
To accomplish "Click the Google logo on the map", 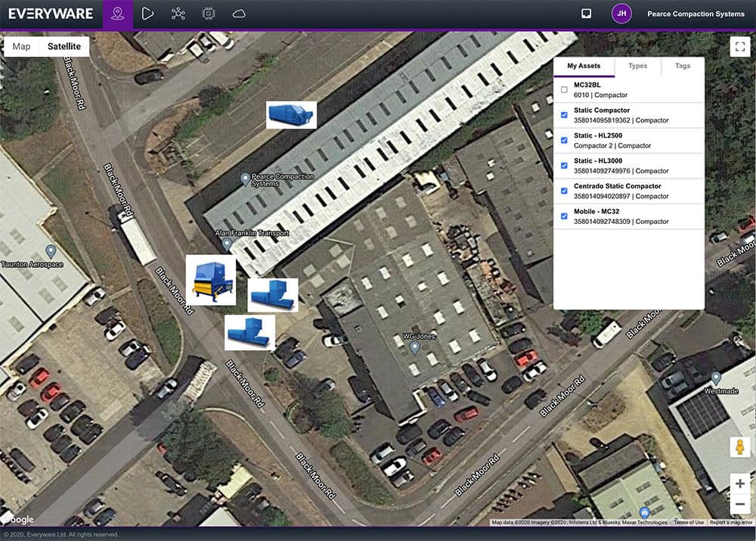I will coord(18,519).
